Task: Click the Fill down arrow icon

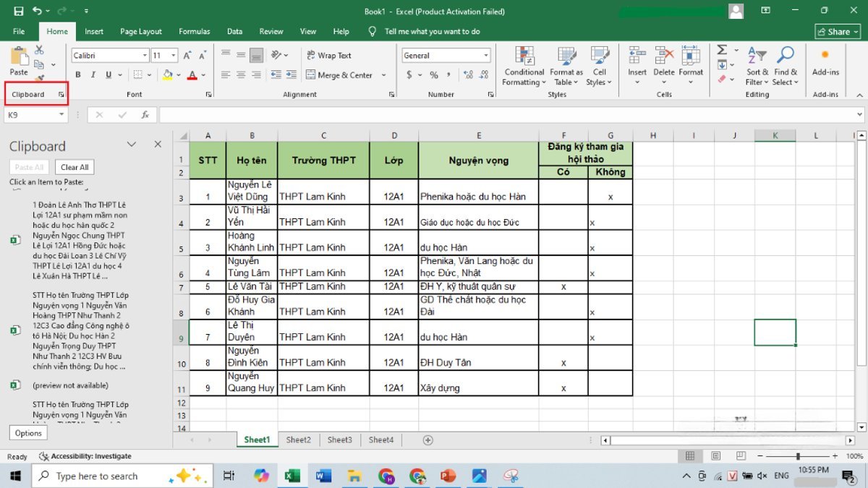Action: 722,65
